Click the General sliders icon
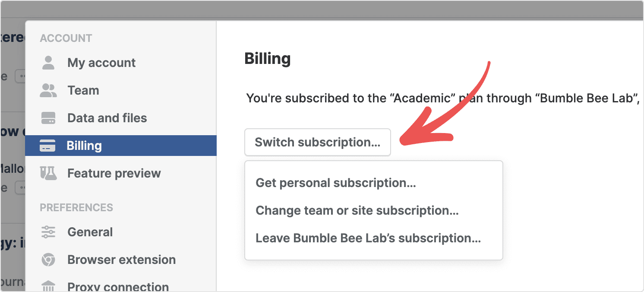 point(48,232)
